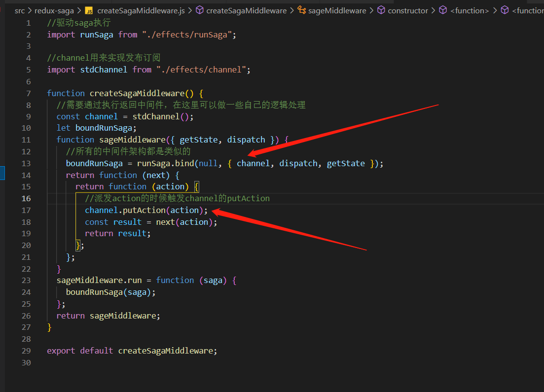Click export default statement on line 29
This screenshot has height=392, width=544.
(x=132, y=351)
